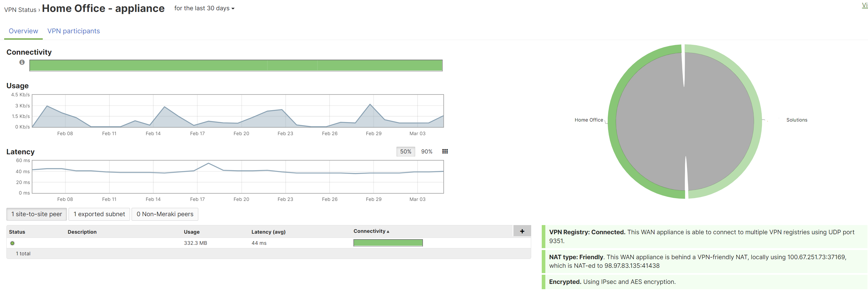Select the Overview tab
Image resolution: width=868 pixels, height=295 pixels.
[x=23, y=31]
